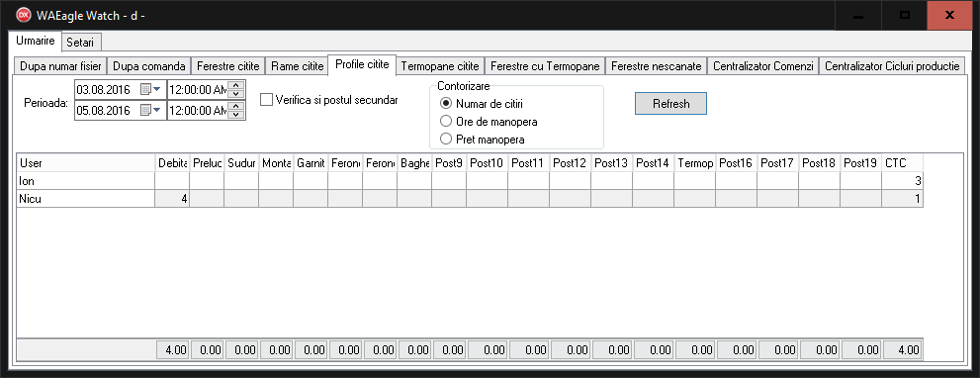This screenshot has height=378, width=980.
Task: Sort by the Post18 column header
Action: pos(820,163)
